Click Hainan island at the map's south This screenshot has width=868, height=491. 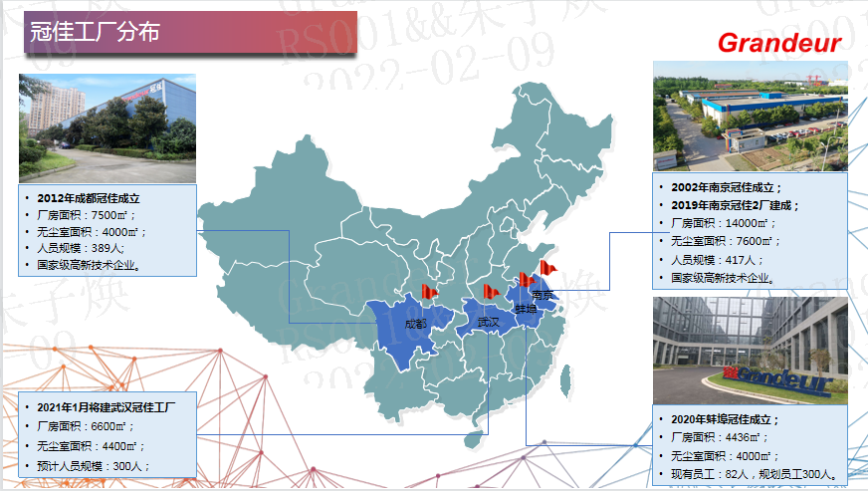[x=473, y=439]
